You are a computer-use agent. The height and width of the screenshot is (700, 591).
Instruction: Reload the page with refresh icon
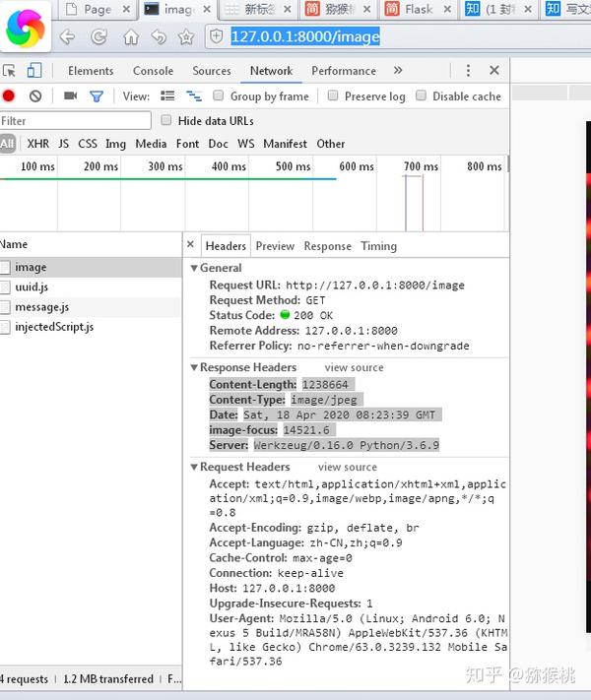(98, 37)
